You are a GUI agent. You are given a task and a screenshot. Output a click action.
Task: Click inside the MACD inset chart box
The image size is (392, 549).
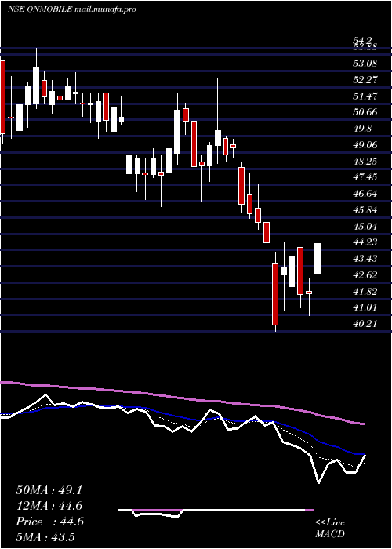tap(216, 510)
